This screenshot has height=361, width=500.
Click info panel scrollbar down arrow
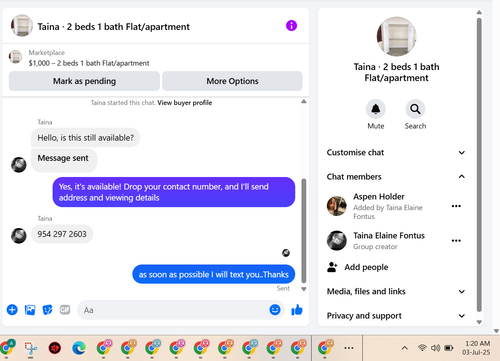(479, 322)
